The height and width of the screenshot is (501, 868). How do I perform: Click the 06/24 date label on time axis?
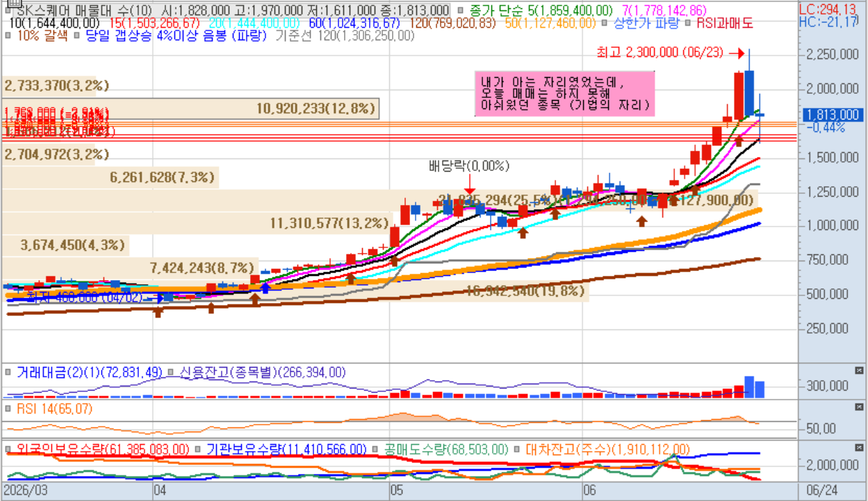click(821, 490)
